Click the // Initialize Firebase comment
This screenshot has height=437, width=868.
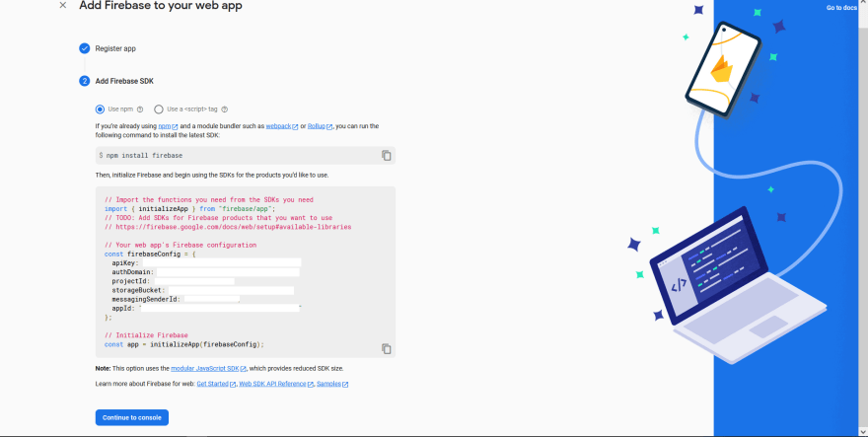click(146, 335)
